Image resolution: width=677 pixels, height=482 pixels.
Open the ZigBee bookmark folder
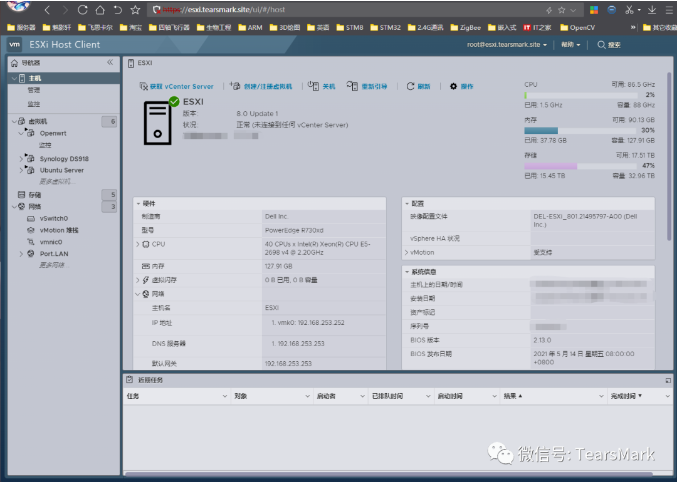pyautogui.click(x=465, y=28)
